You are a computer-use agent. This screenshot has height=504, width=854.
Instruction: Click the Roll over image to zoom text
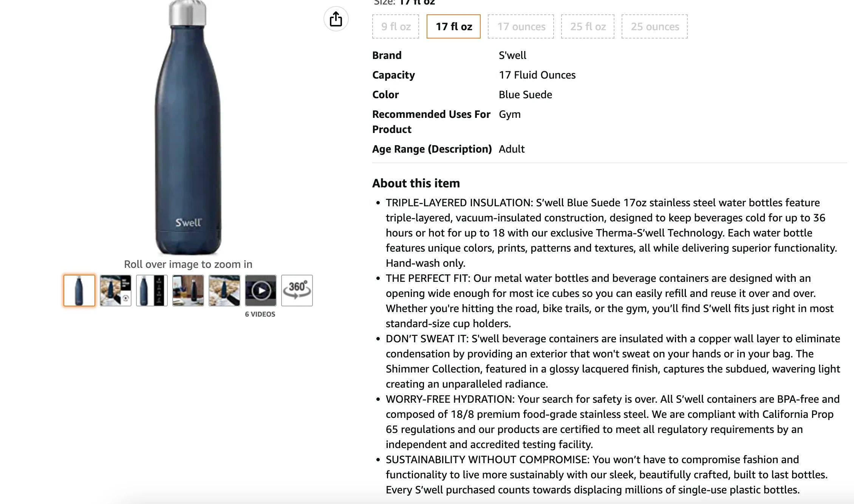pos(188,264)
